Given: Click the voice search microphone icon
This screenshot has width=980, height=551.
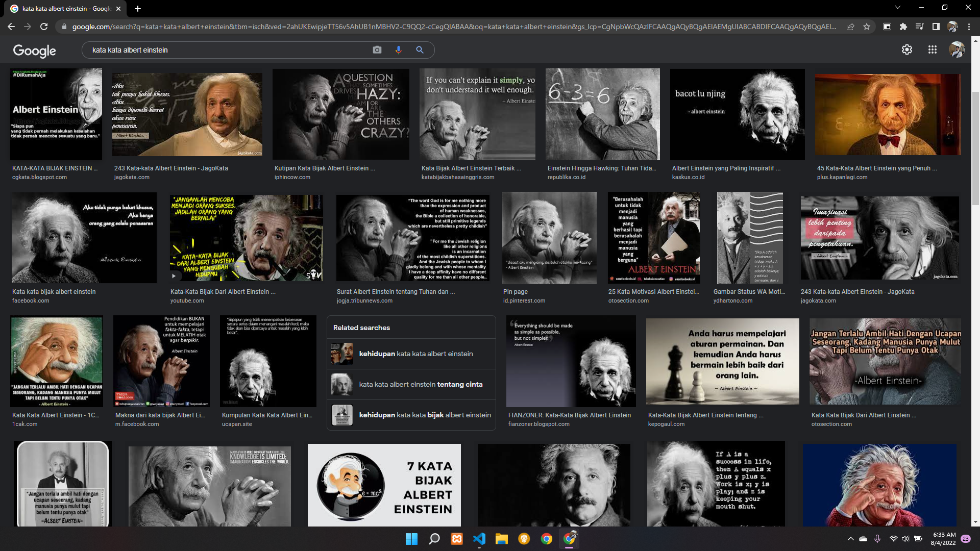Looking at the screenshot, I should 398,50.
